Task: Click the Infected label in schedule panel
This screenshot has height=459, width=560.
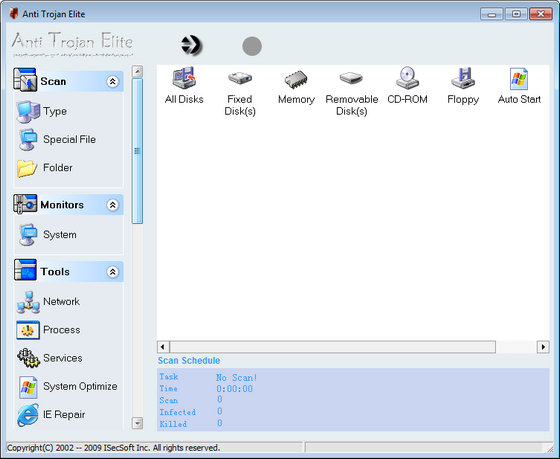Action: point(178,412)
